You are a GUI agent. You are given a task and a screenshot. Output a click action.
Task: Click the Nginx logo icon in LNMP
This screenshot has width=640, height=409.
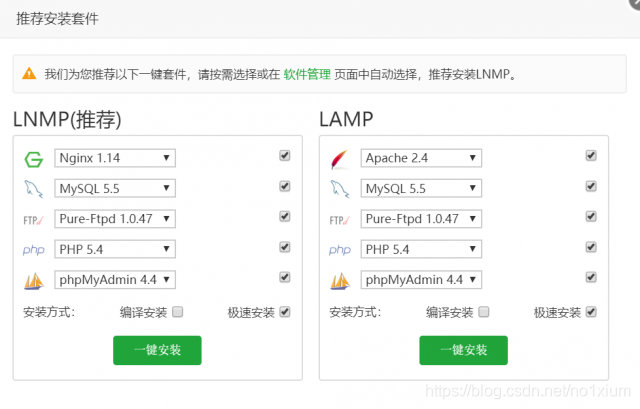(33, 159)
